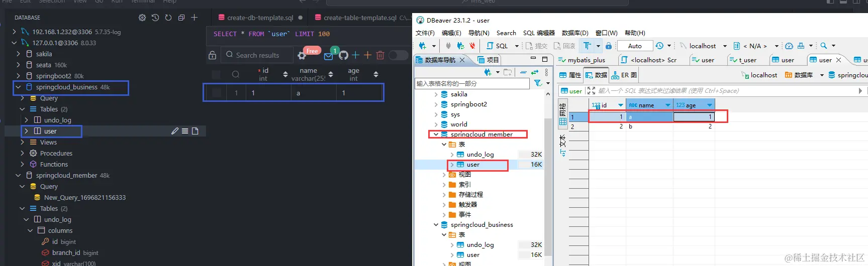Open DBeaver dashboard gauge icon

coord(789,46)
